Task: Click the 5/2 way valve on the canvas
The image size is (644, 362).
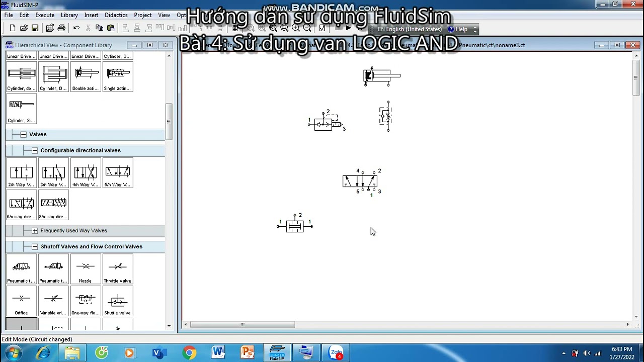Action: (360, 182)
